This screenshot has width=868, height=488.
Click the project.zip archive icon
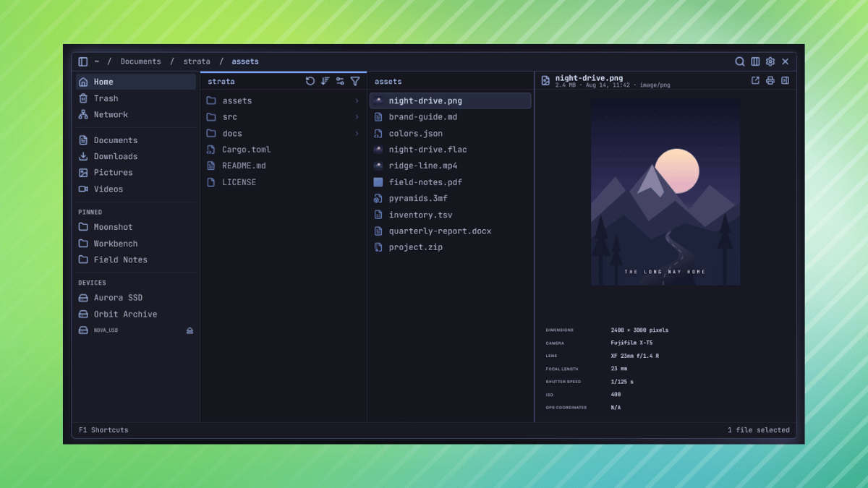(x=378, y=247)
